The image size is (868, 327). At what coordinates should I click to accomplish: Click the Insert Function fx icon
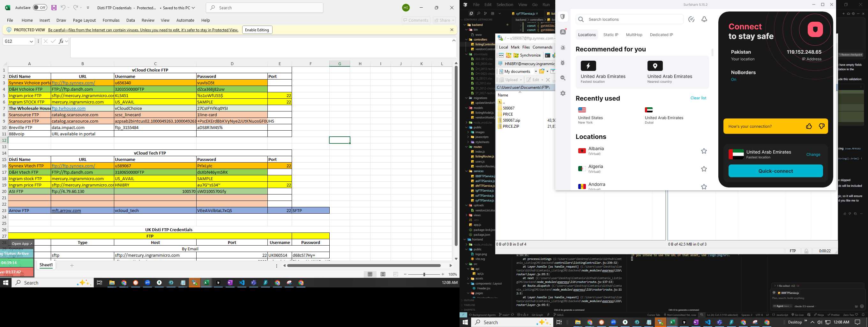(61, 41)
